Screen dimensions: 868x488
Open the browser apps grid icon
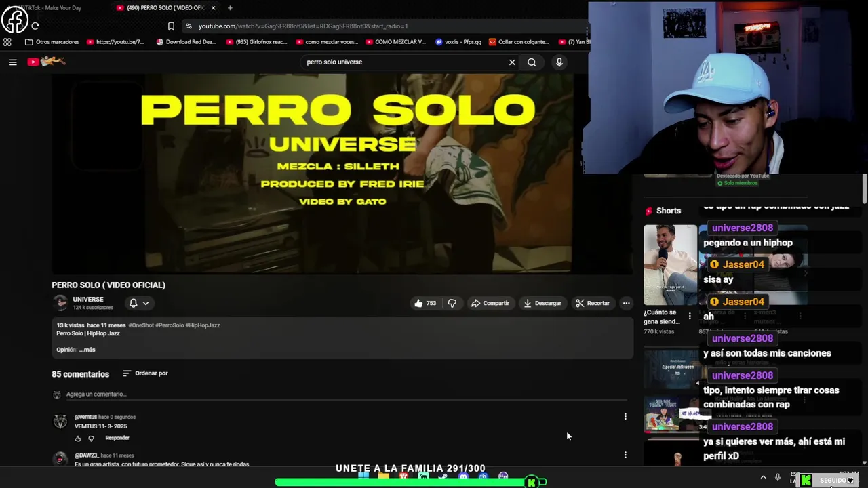coord(7,42)
